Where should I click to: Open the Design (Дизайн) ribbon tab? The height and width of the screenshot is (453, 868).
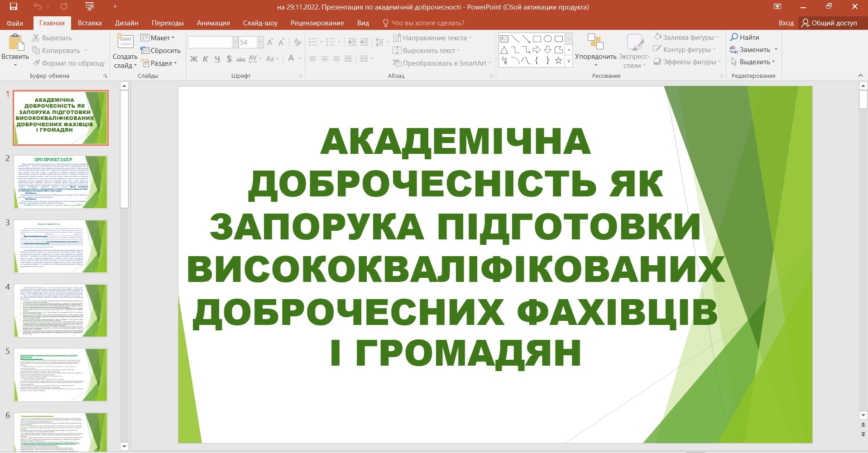click(126, 23)
